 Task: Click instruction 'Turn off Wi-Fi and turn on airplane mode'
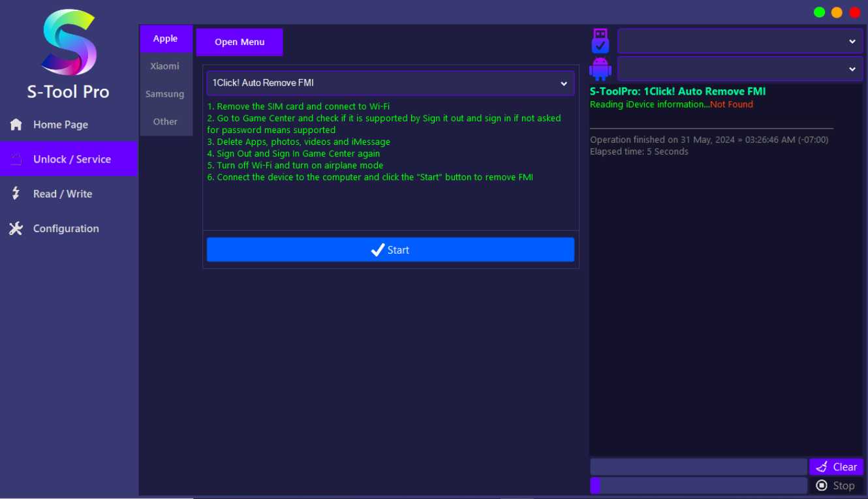[x=295, y=165]
